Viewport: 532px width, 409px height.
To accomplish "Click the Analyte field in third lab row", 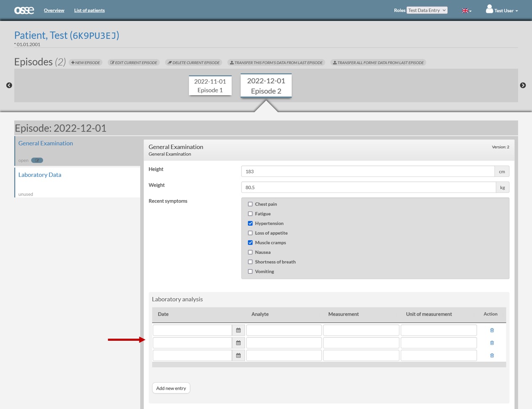I will click(284, 356).
